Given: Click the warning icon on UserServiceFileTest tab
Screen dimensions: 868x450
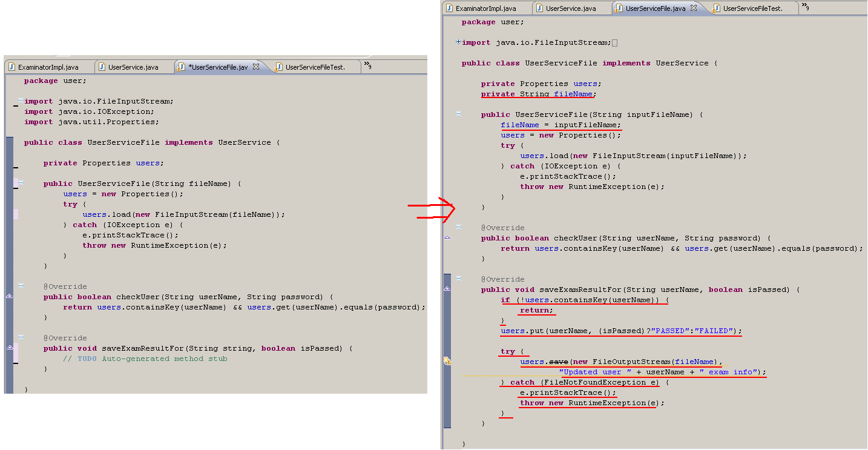Looking at the screenshot, I should 715,8.
